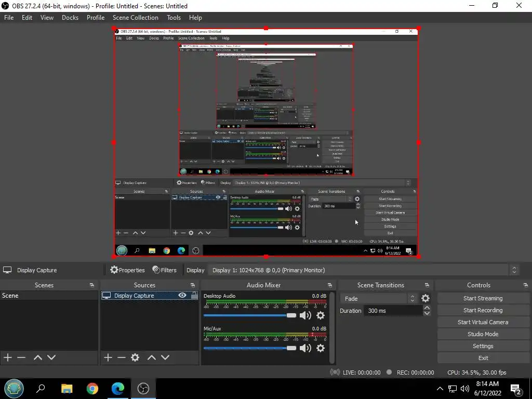Open the Tools menu
Screen dimensions: 532x399
(x=174, y=18)
